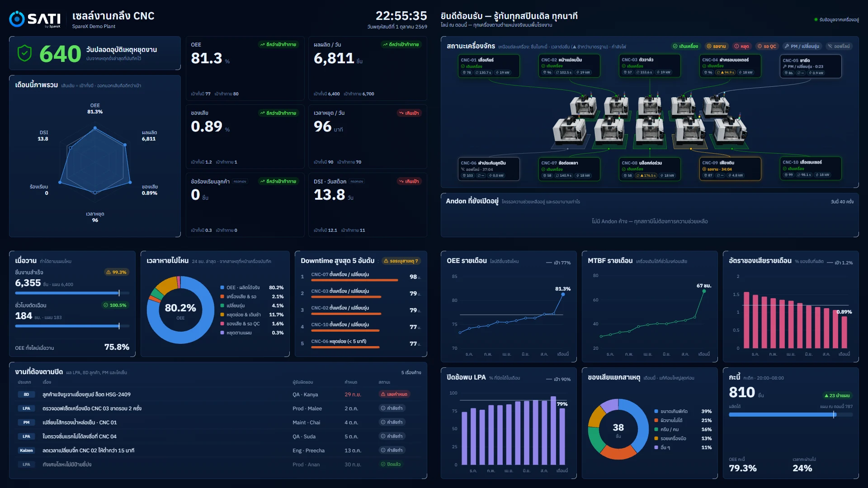Click the OEE 81.3 above-target badge
868x488 pixels.
click(278, 45)
